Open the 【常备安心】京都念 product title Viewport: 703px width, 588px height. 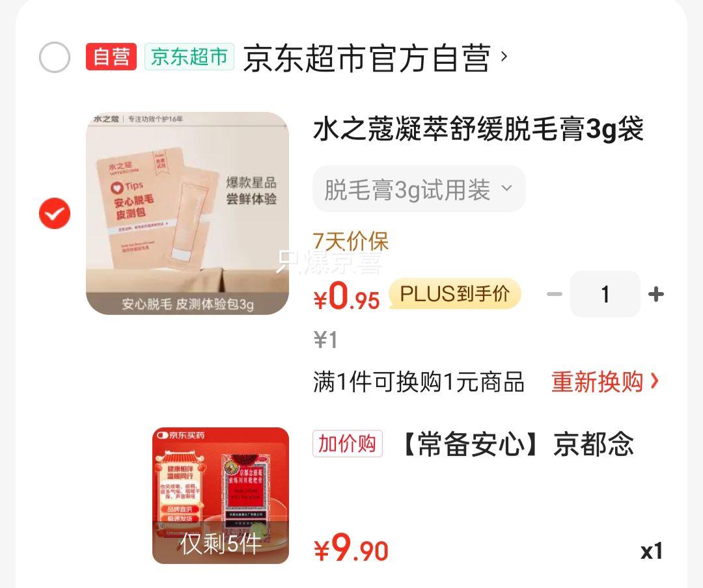pyautogui.click(x=516, y=444)
